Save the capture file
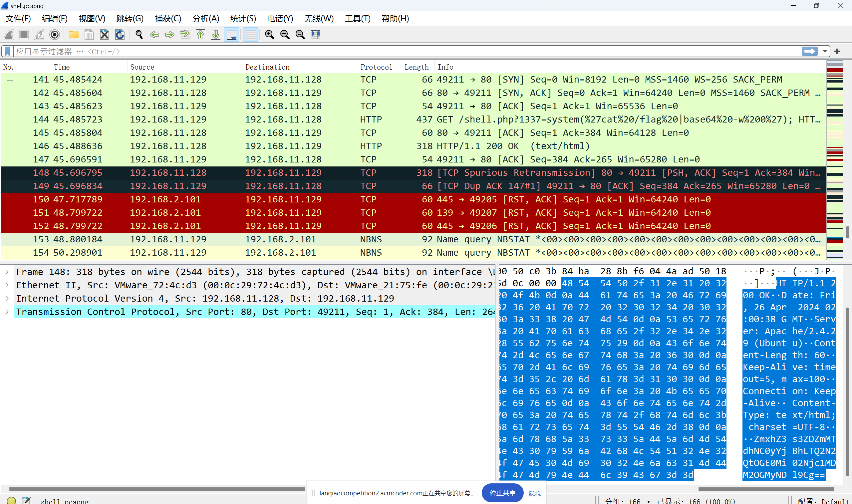Image resolution: width=852 pixels, height=504 pixels. click(x=89, y=34)
